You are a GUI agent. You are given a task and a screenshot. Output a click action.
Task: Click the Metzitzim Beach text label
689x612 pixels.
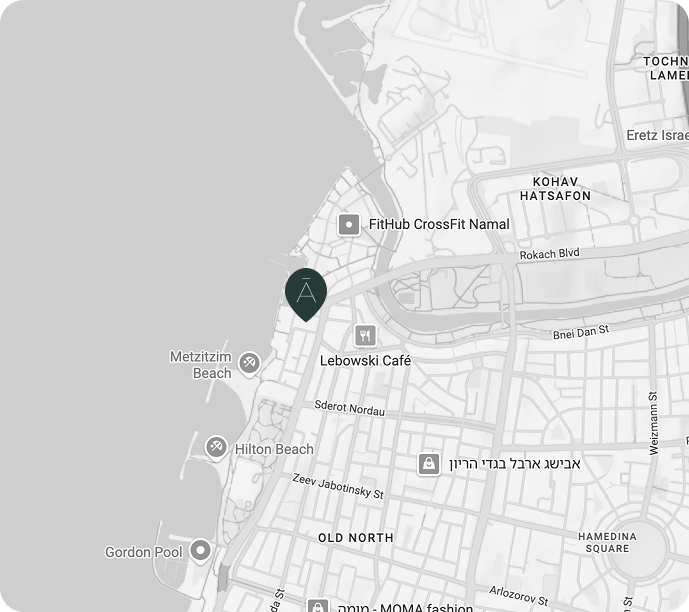(201, 365)
